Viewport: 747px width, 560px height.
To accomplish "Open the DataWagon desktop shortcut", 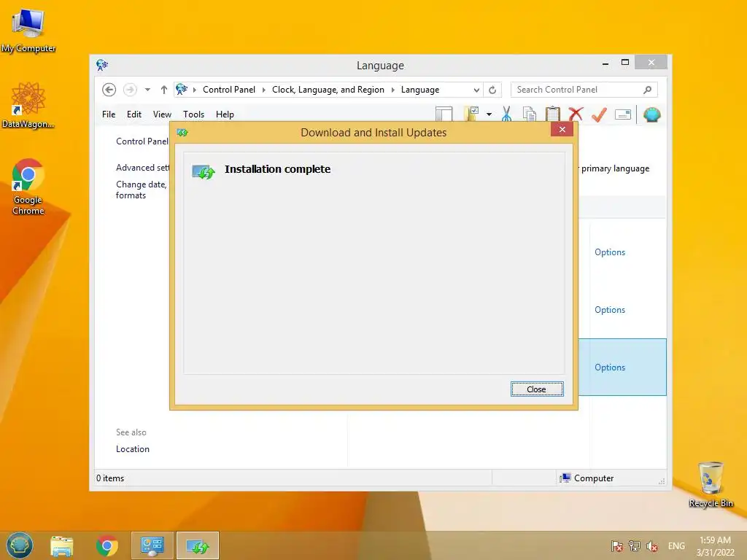I will [x=28, y=105].
